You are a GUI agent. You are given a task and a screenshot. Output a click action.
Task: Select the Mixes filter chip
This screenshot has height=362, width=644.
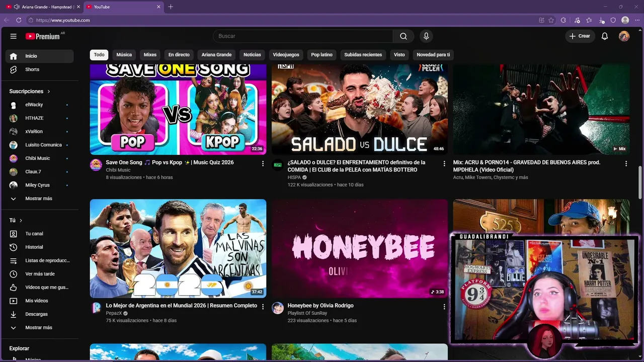click(150, 55)
